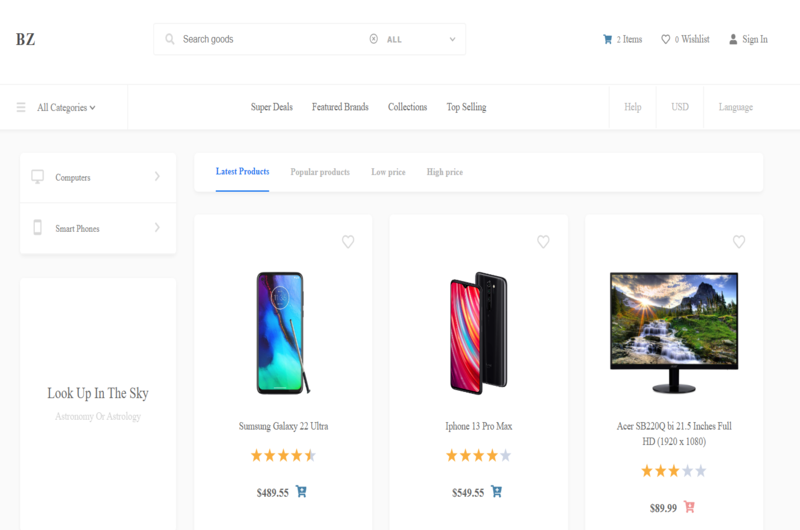The image size is (800, 530).
Task: Add Acer SB220Q monitor to cart
Action: point(689,507)
